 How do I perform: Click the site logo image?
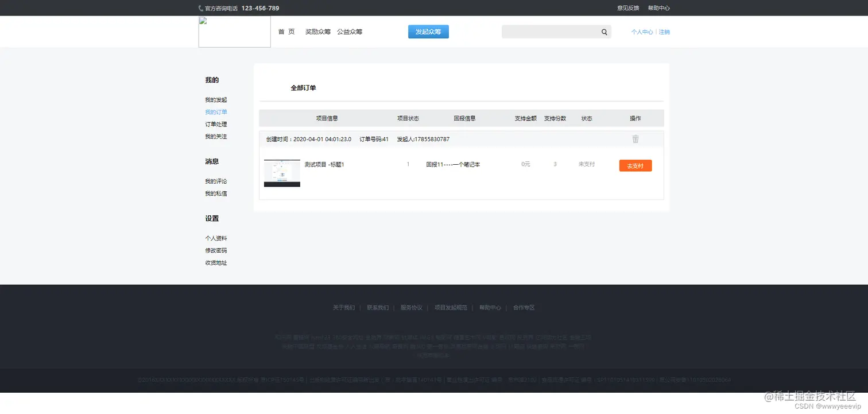[x=234, y=31]
